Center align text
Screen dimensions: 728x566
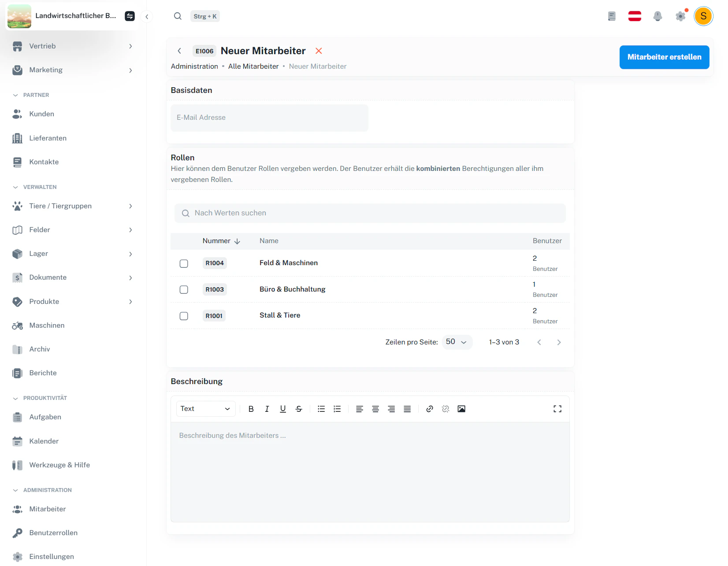375,409
